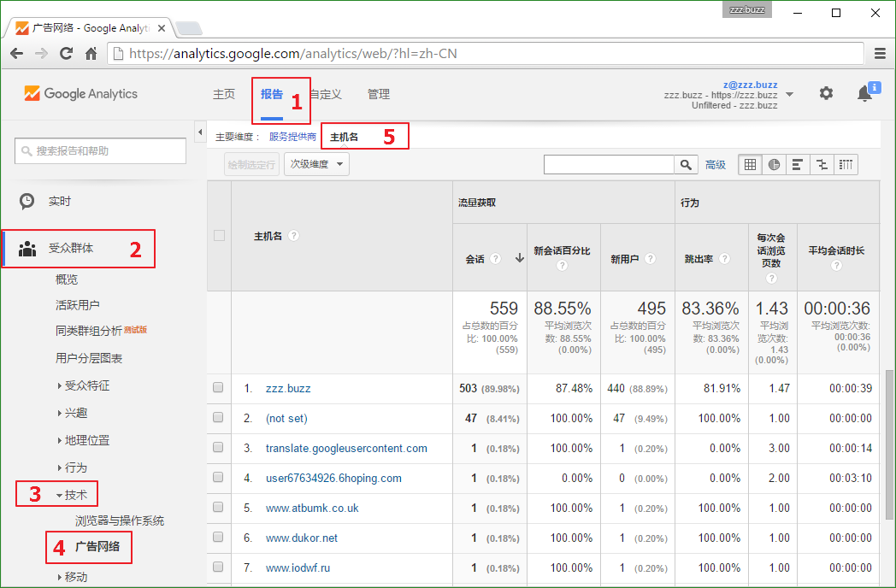Collapse the left sidebar arrow

point(200,132)
